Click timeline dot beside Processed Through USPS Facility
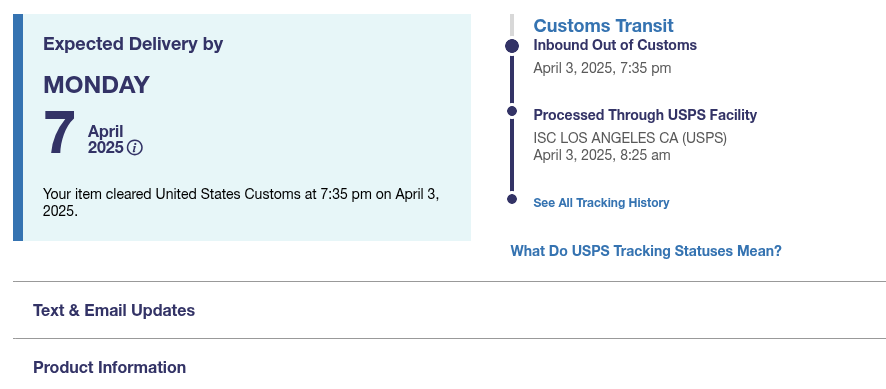 pos(512,111)
